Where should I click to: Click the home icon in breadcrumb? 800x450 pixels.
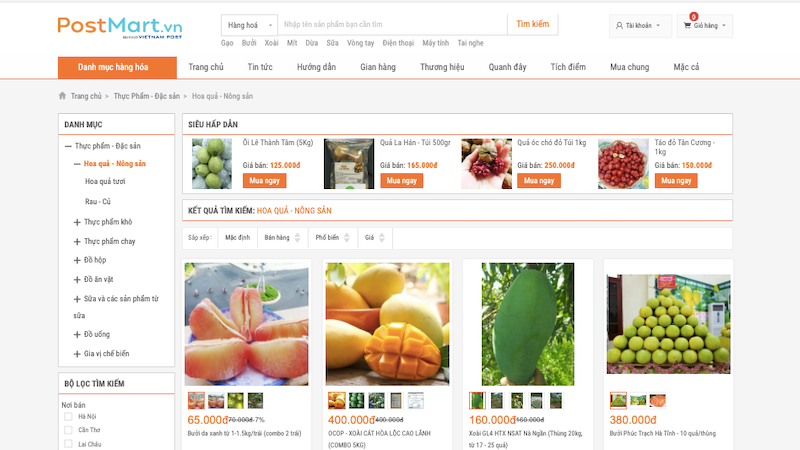click(62, 95)
